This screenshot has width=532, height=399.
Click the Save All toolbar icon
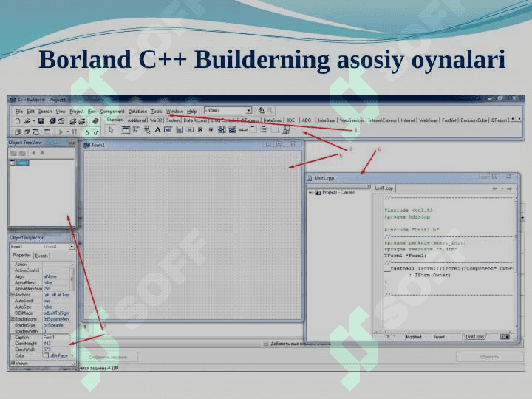(x=52, y=121)
